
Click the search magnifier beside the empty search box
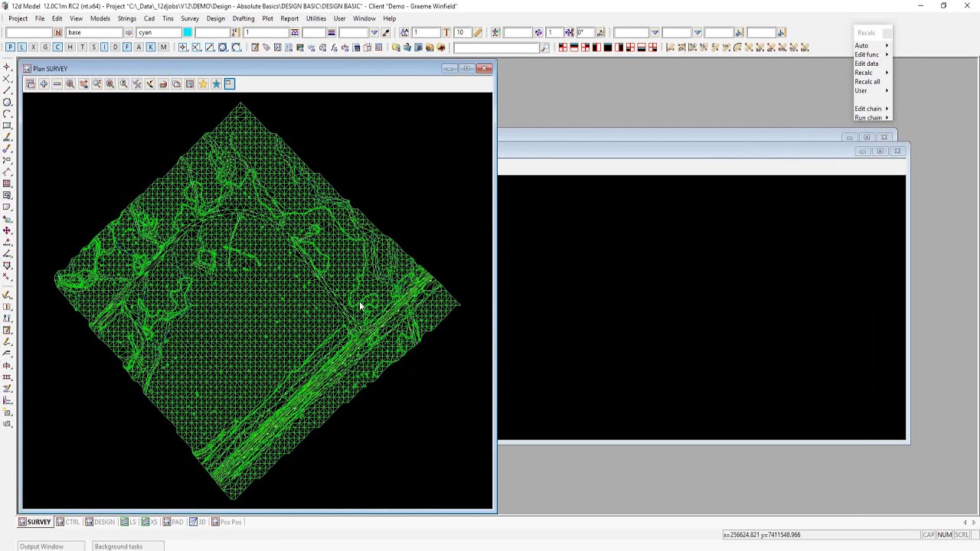click(544, 47)
